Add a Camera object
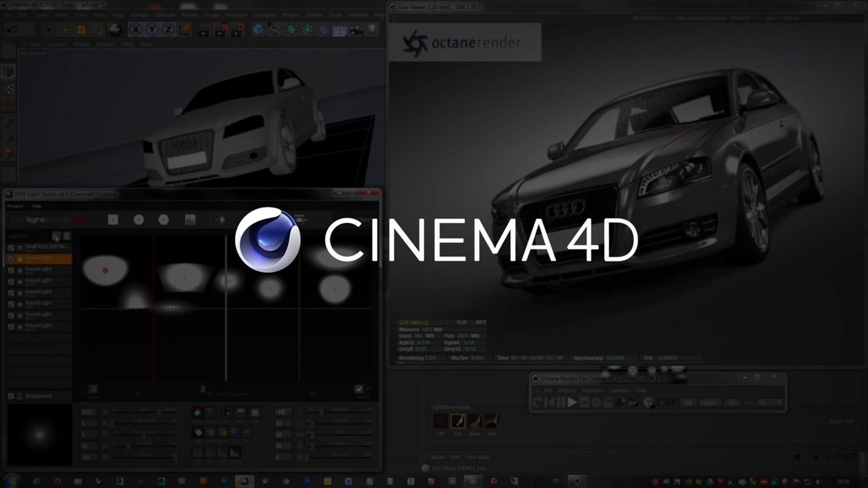This screenshot has width=868, height=488. point(356,30)
